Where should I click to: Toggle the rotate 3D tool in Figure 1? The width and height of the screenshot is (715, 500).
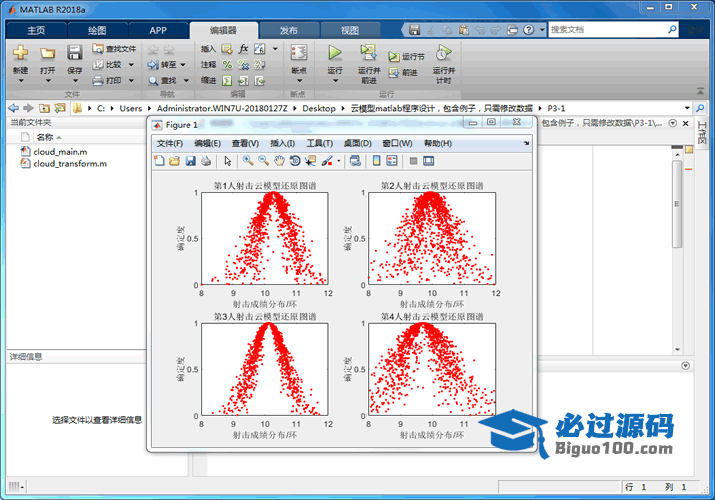tap(295, 161)
